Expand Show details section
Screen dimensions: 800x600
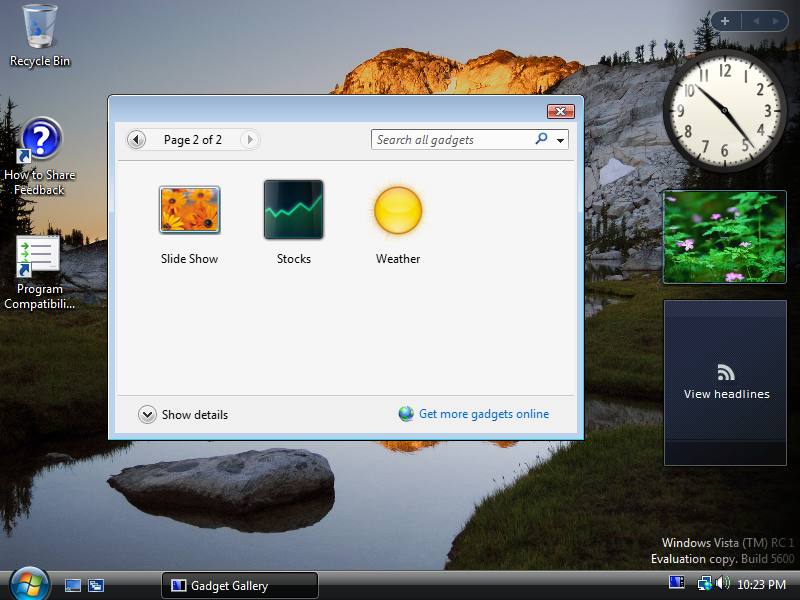(183, 414)
